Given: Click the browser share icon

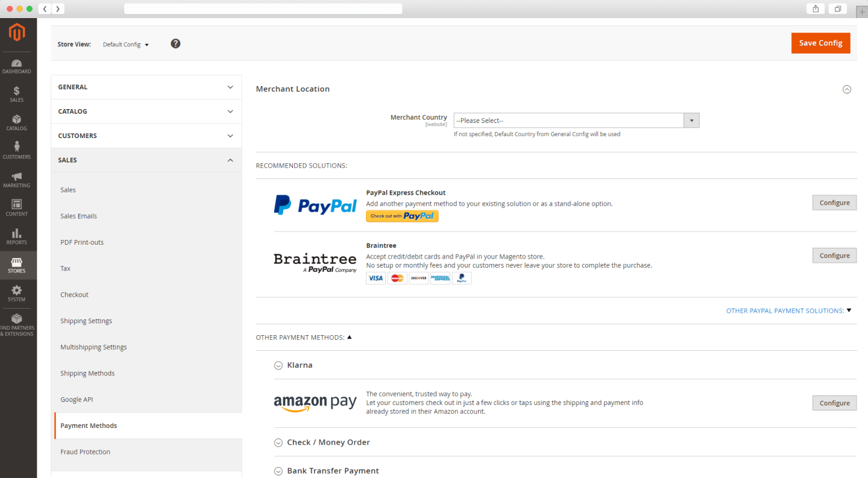Looking at the screenshot, I should point(816,8).
